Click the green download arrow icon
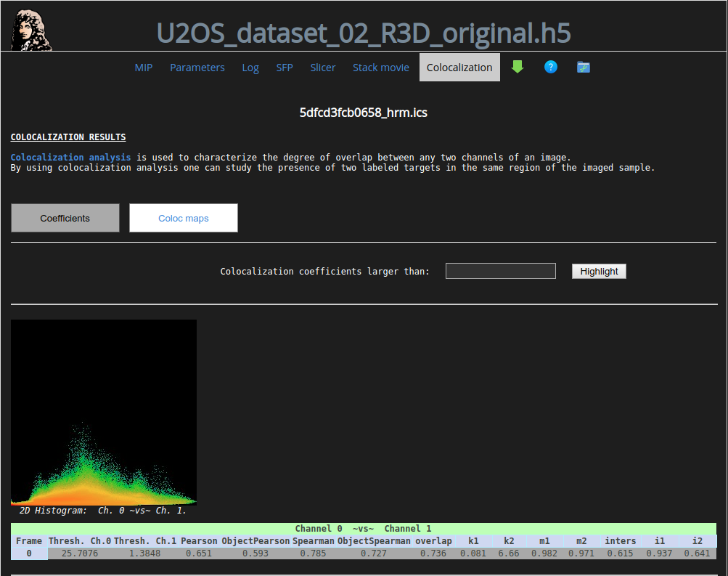The height and width of the screenshot is (576, 728). pos(517,67)
